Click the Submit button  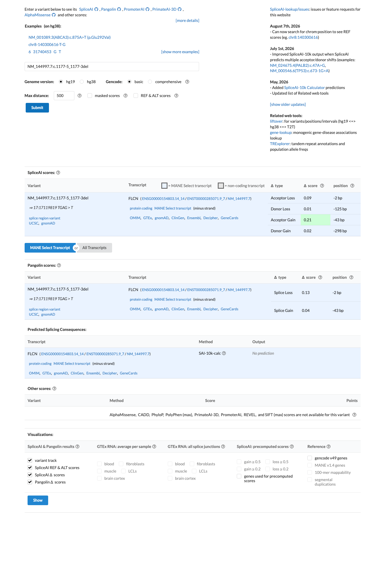tap(37, 108)
